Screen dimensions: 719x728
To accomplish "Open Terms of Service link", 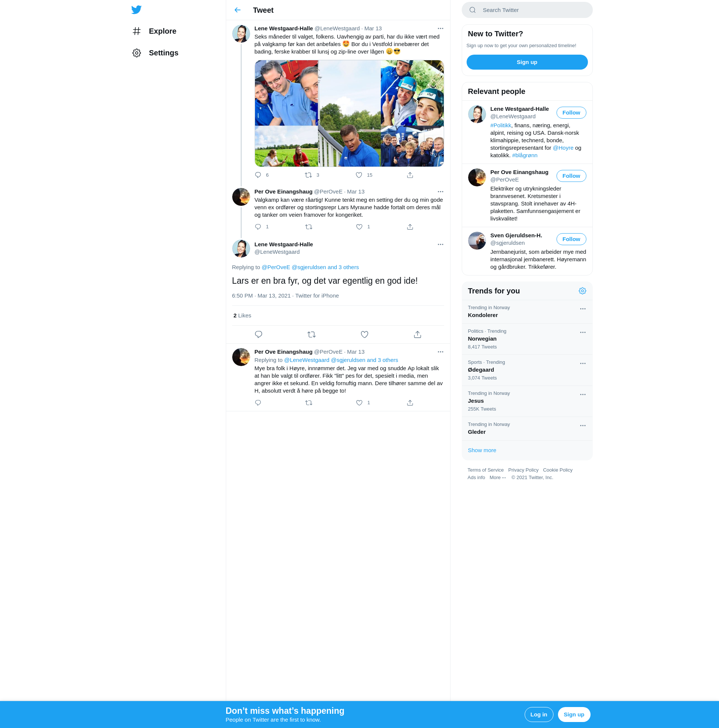I will tap(485, 470).
